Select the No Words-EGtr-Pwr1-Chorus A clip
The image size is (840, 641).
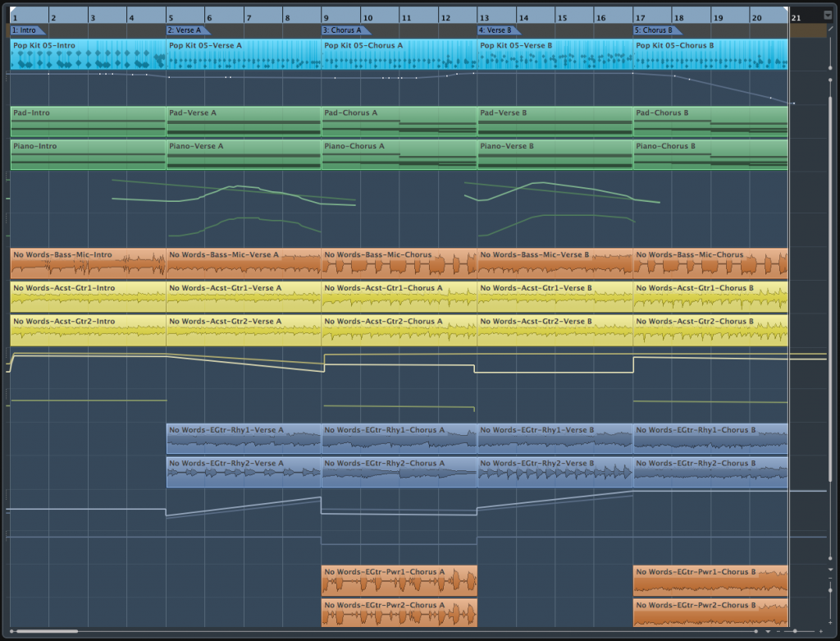(399, 580)
